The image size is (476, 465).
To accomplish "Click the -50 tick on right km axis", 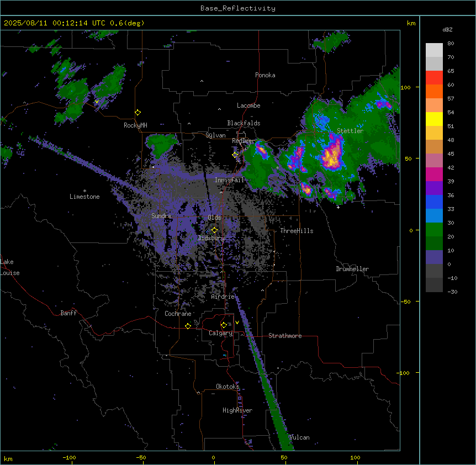I will (405, 302).
